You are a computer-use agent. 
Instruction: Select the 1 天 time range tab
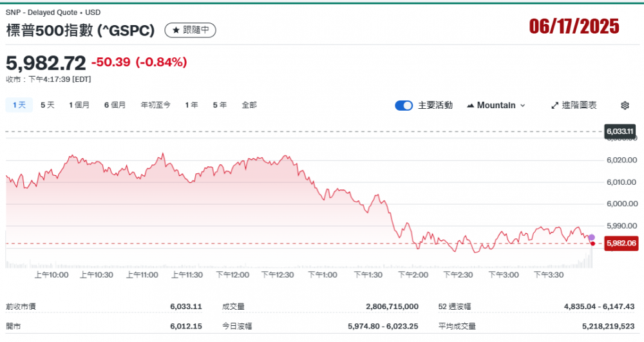(x=19, y=105)
